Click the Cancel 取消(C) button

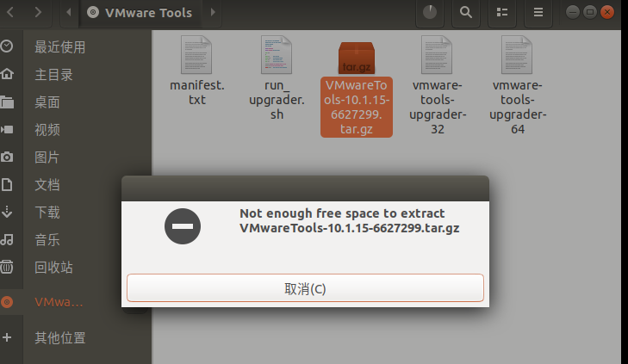click(305, 288)
